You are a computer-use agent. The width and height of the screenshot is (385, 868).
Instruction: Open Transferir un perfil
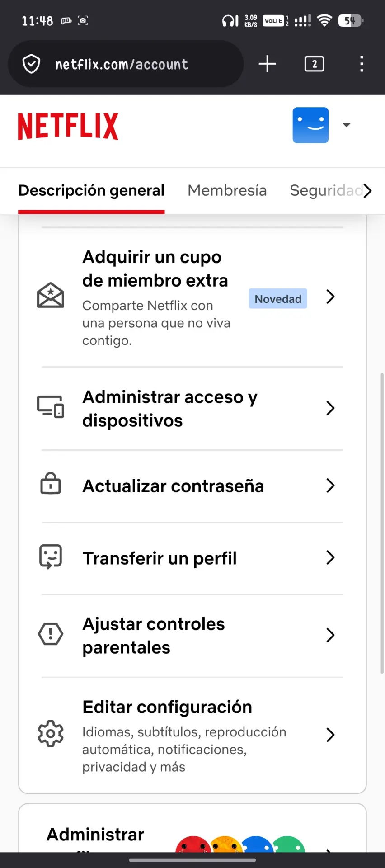pyautogui.click(x=192, y=558)
